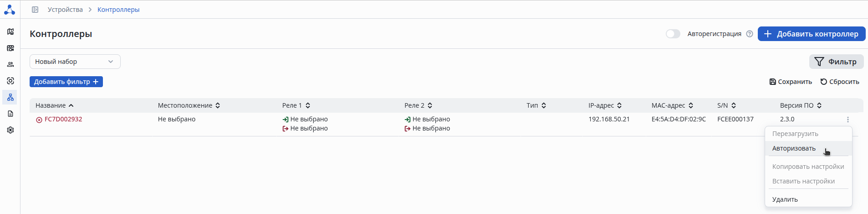868x214 pixels.
Task: Open the Новый набор dropdown
Action: pyautogui.click(x=75, y=62)
